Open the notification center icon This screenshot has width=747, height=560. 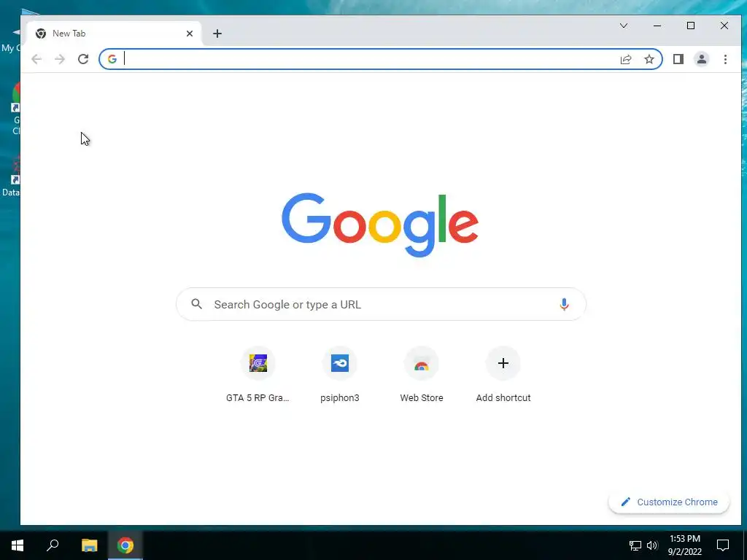(723, 545)
